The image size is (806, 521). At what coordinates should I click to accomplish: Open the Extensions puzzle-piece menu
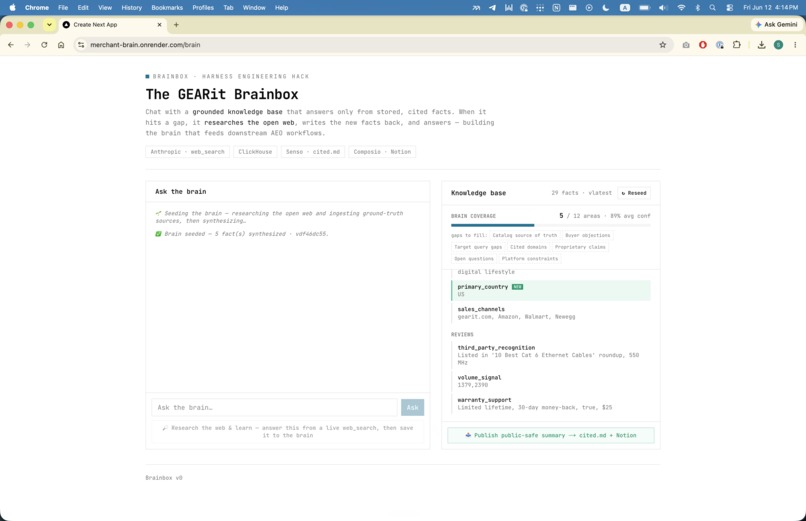737,45
